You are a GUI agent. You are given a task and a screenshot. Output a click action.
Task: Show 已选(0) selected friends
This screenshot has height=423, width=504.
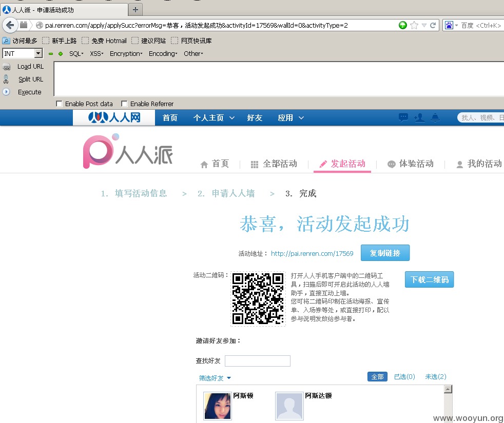(x=404, y=377)
